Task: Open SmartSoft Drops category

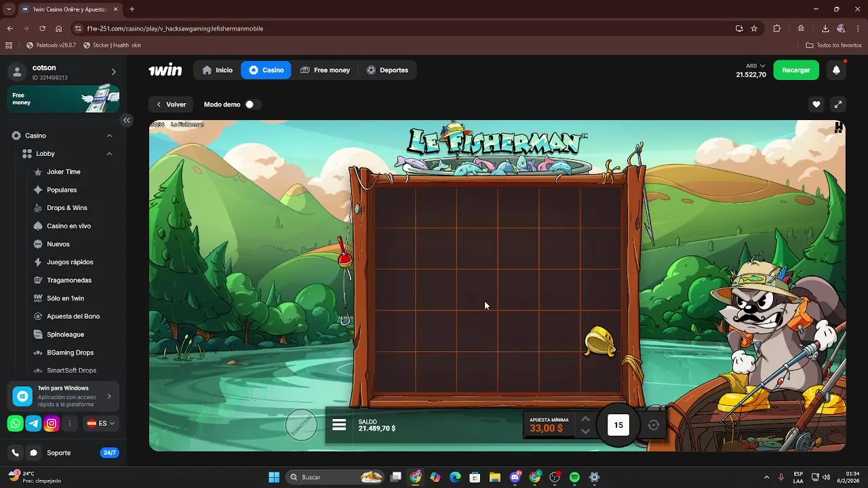Action: (71, 371)
